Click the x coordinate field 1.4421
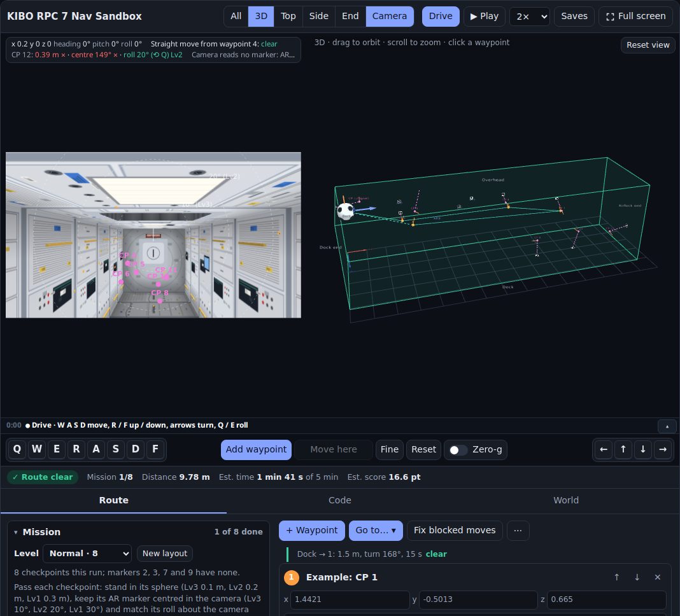680x616 pixels. pyautogui.click(x=350, y=599)
